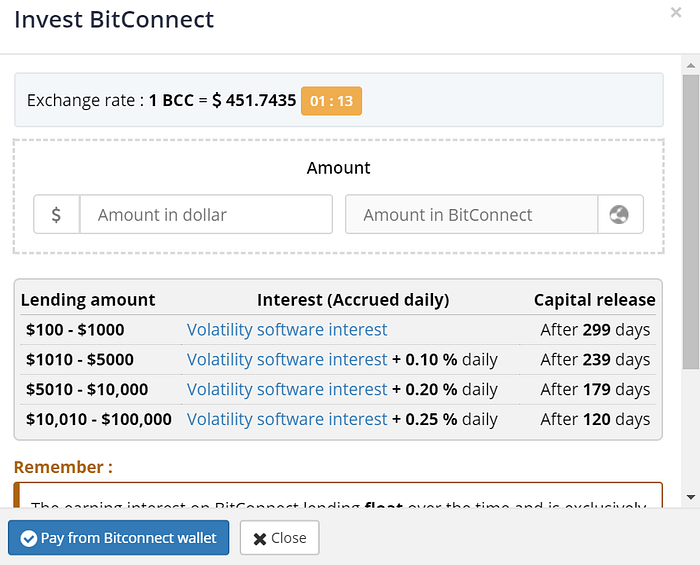Focus the Amount in dollar field

206,214
